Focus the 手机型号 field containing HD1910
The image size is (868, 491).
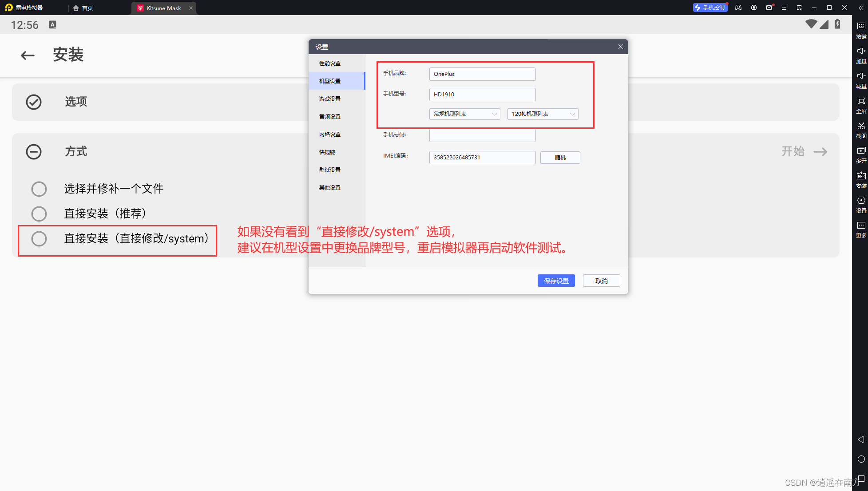[x=482, y=95]
